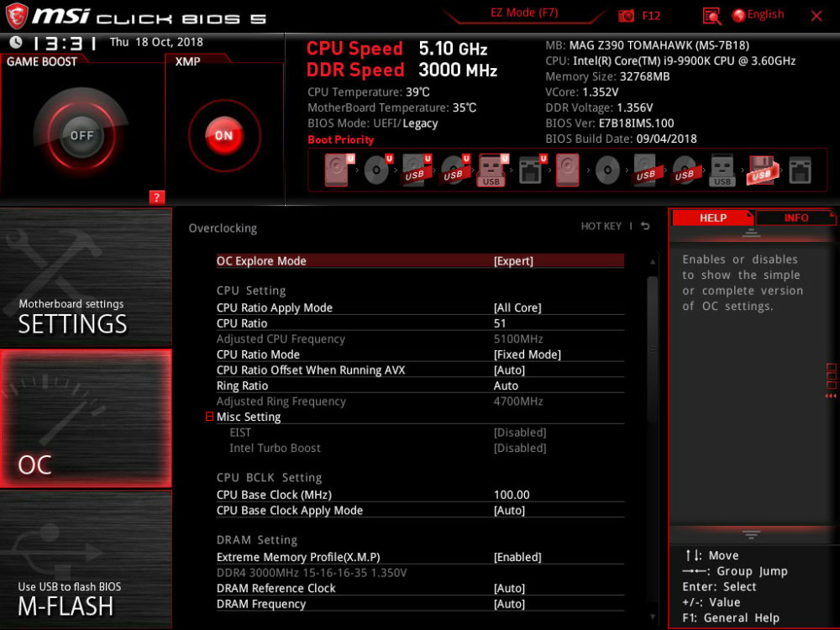Select the UEFI network boot icon
This screenshot has width=840, height=630.
point(532,171)
